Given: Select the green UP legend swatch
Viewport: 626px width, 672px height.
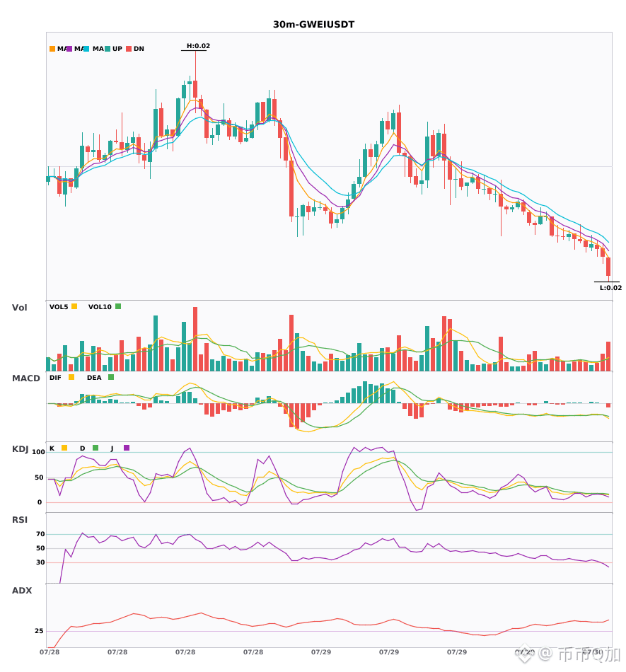Looking at the screenshot, I should click(x=108, y=49).
